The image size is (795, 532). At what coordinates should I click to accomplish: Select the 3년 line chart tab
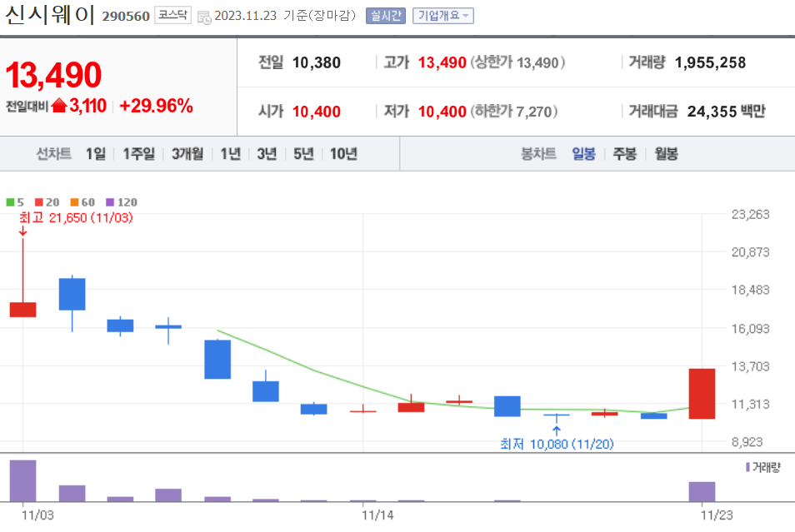pyautogui.click(x=267, y=153)
